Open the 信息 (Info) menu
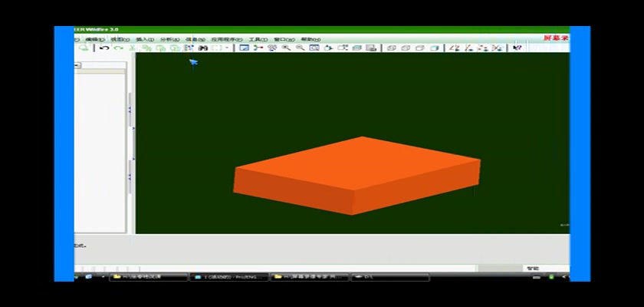The width and height of the screenshot is (644, 307). (195, 39)
